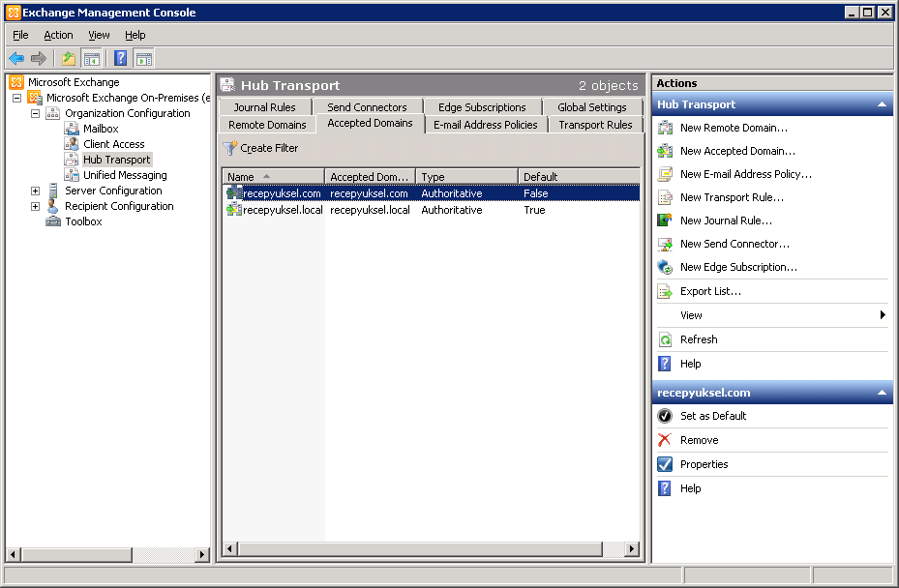899x588 pixels.
Task: Switch to the Edge Subscriptions tab
Action: 482,107
